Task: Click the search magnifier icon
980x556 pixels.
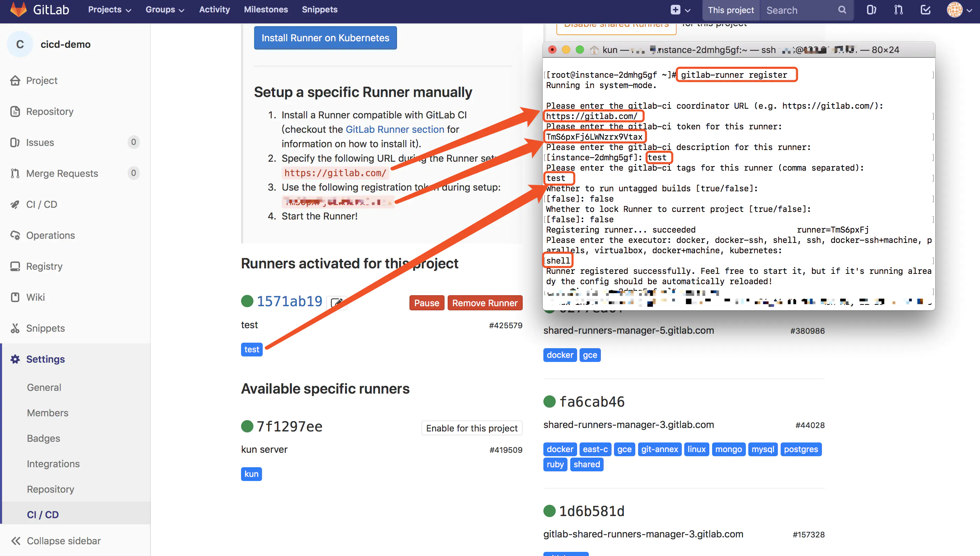Action: 842,10
